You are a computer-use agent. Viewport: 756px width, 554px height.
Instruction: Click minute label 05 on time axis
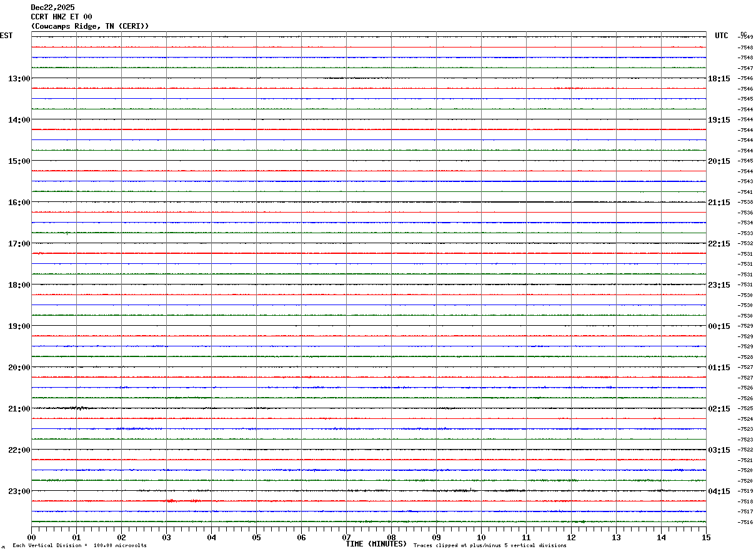257,537
